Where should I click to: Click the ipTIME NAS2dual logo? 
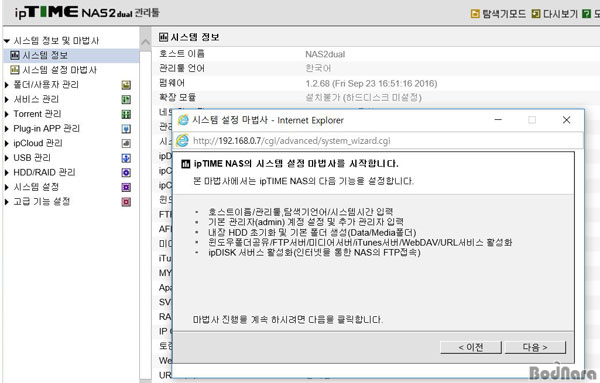[x=87, y=12]
